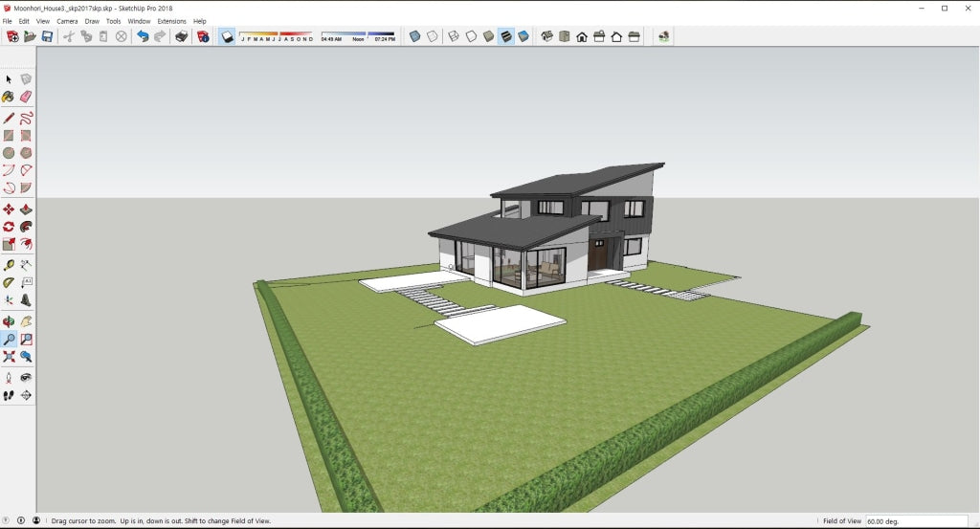Toggle X-Ray face style
Image resolution: width=980 pixels, height=529 pixels.
click(x=414, y=37)
